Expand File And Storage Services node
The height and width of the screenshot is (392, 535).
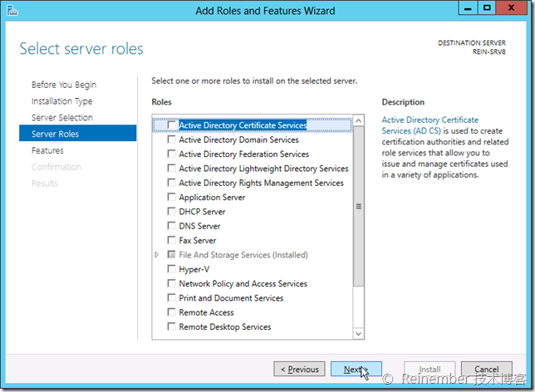[157, 255]
